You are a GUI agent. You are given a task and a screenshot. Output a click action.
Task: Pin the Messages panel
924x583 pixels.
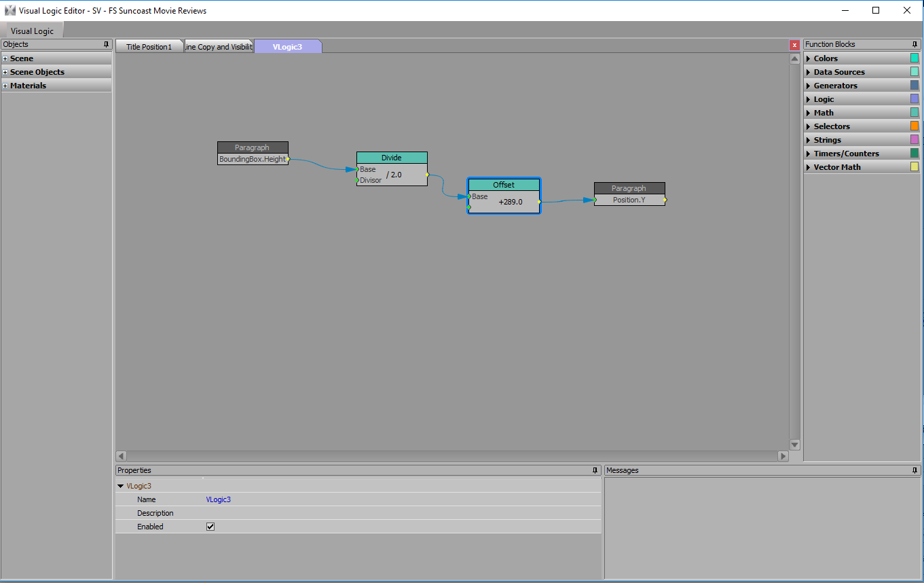point(915,470)
